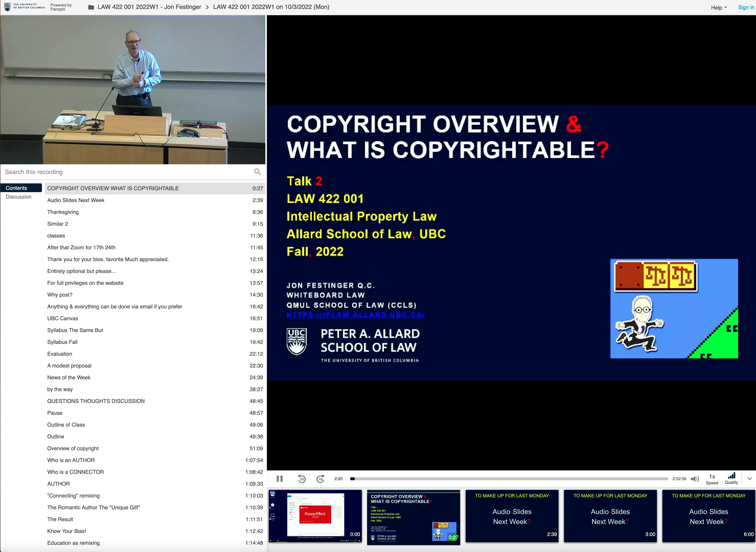
Task: Jump to "Connecting" remixing entry
Action: click(x=155, y=496)
